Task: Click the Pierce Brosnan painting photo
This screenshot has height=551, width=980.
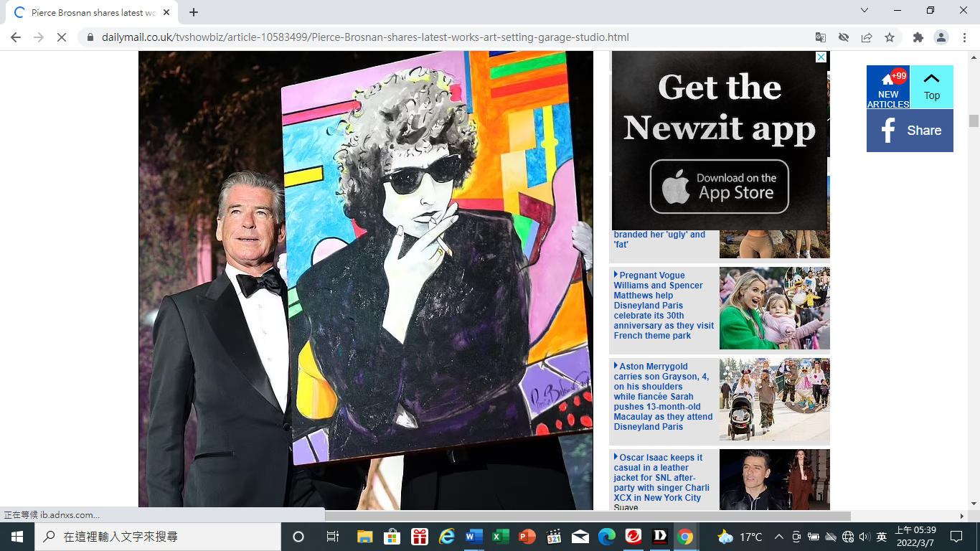Action: [366, 281]
